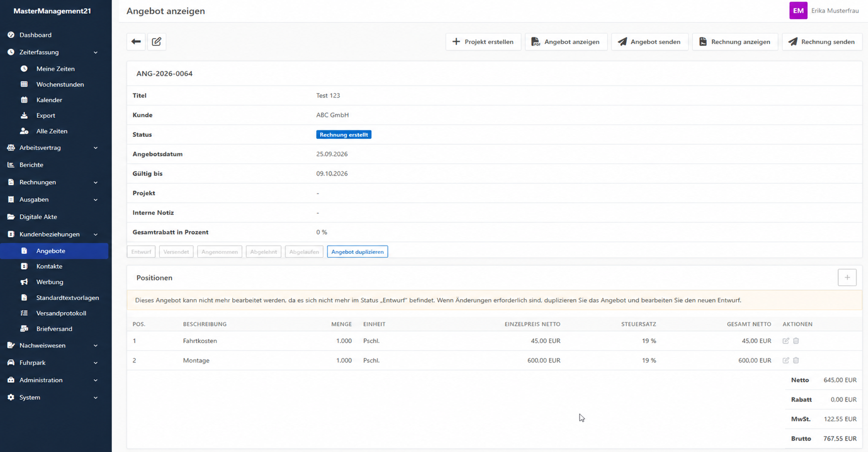Click the Projekt erstellen button
This screenshot has height=452, width=868.
[x=483, y=42]
